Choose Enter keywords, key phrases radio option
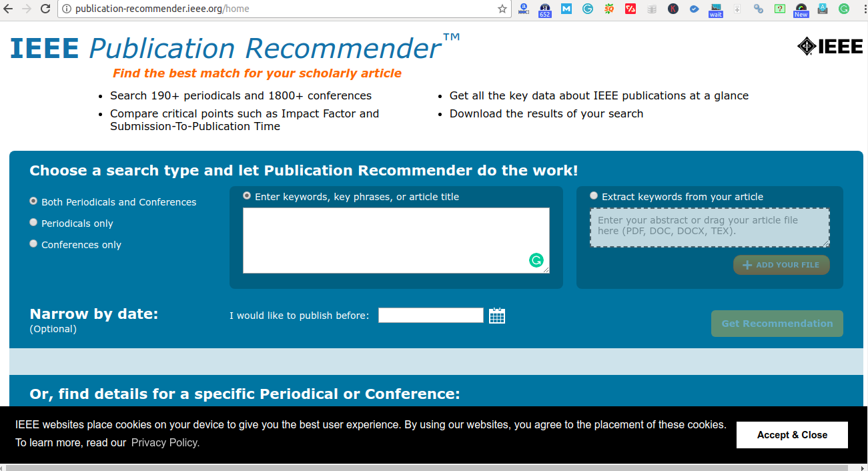 click(247, 195)
